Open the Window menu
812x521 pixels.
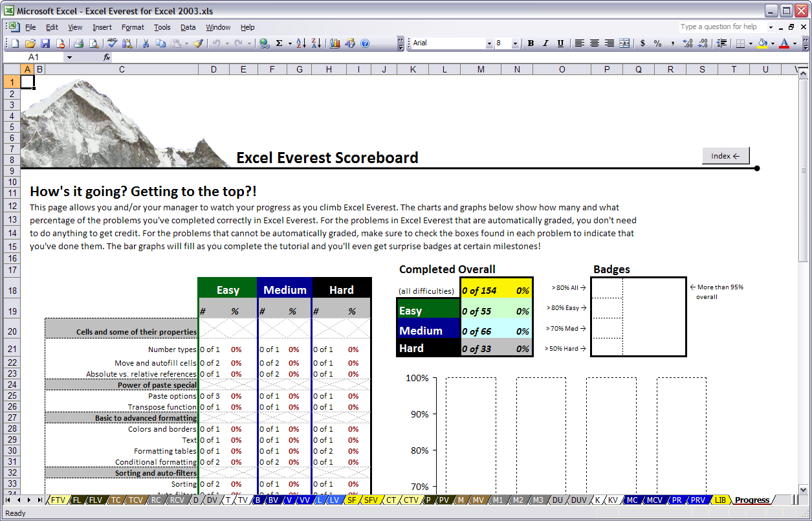pos(218,27)
